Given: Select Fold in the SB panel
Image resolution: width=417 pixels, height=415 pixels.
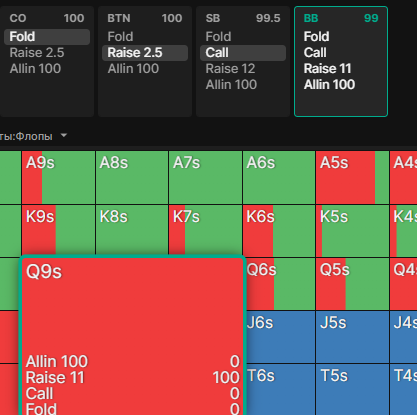Looking at the screenshot, I should tap(218, 37).
